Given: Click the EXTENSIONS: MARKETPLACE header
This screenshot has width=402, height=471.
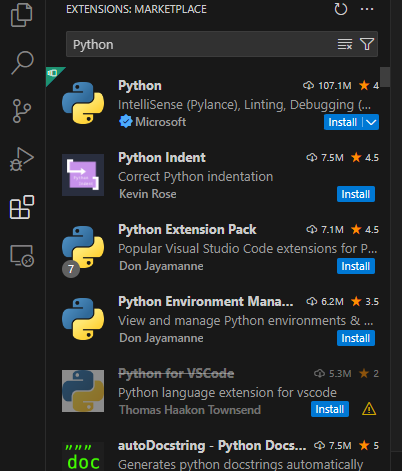Looking at the screenshot, I should [136, 9].
